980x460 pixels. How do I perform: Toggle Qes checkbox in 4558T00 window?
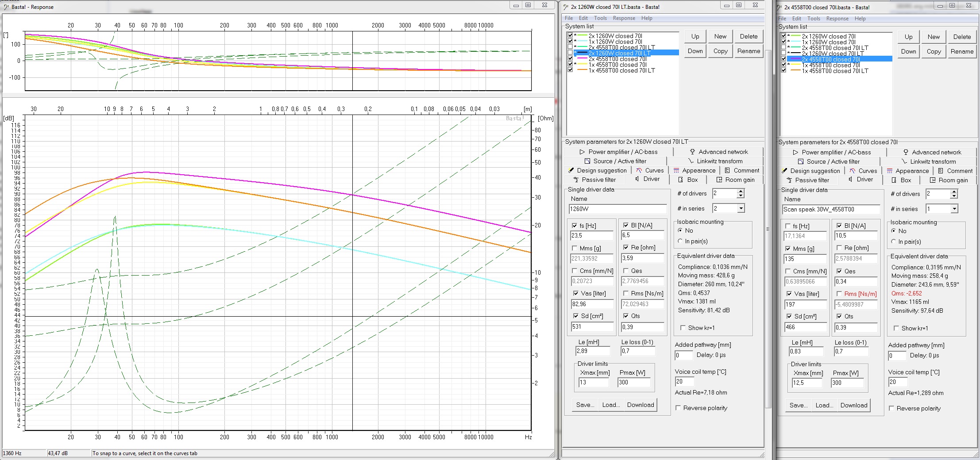coord(839,271)
